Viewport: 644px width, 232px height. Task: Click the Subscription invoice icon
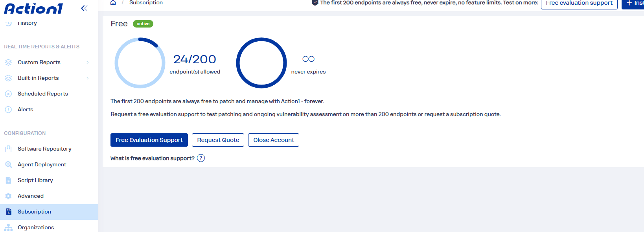point(8,212)
